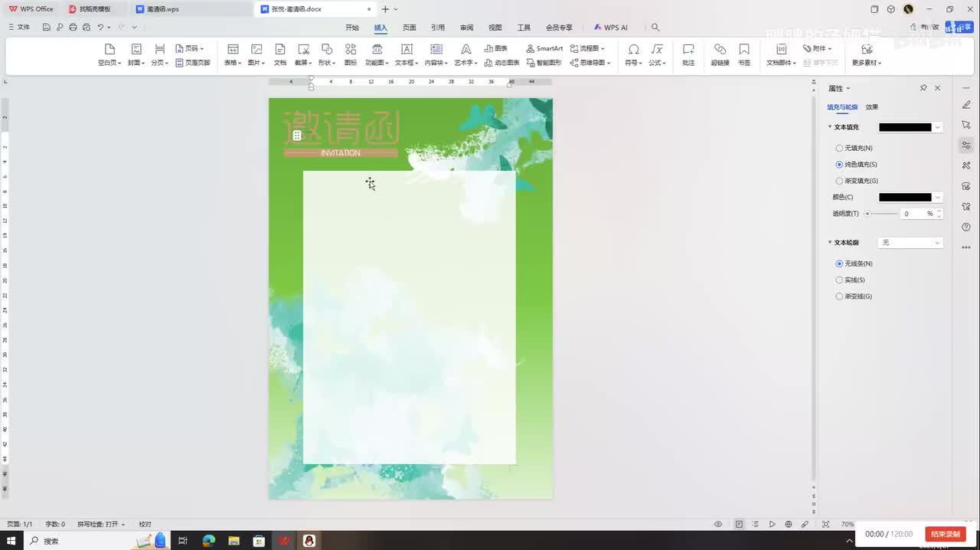
Task: Click the print icon in quick access bar
Action: pyautogui.click(x=73, y=27)
